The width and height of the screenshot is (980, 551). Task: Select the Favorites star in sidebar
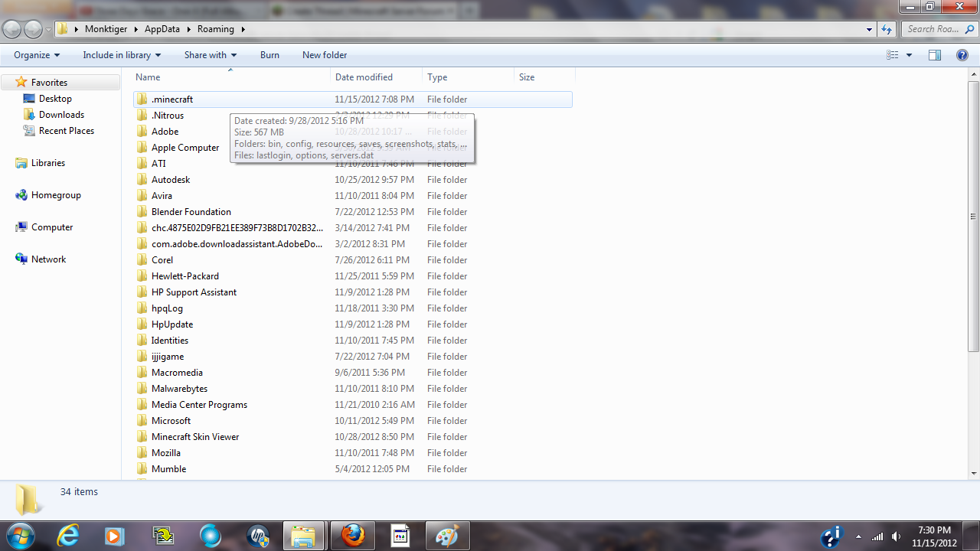[21, 82]
